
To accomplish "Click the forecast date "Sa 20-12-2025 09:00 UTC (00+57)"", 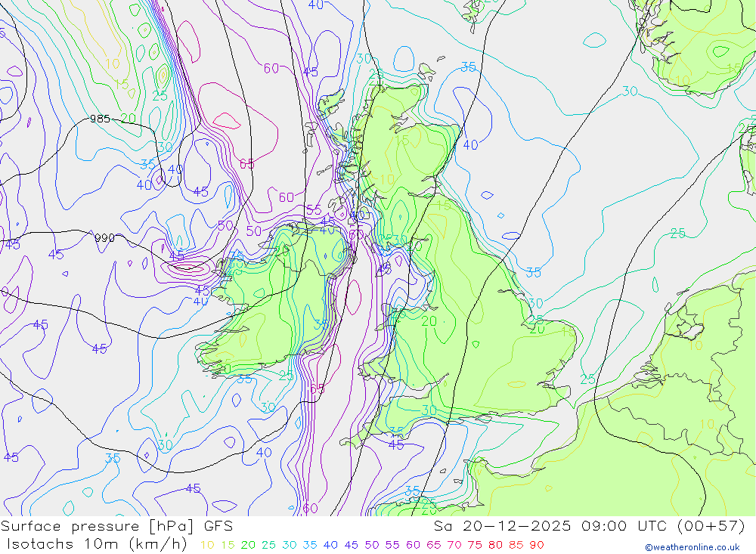I will pos(589,526).
